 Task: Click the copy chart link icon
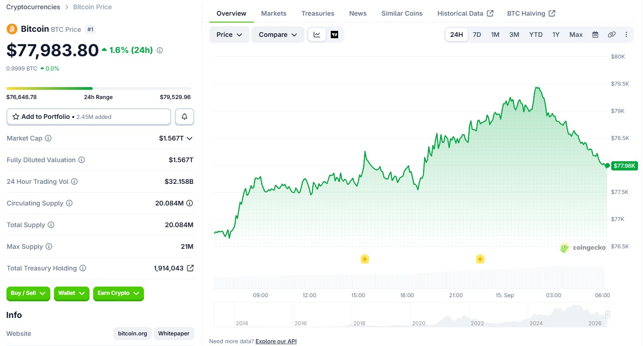tap(612, 35)
